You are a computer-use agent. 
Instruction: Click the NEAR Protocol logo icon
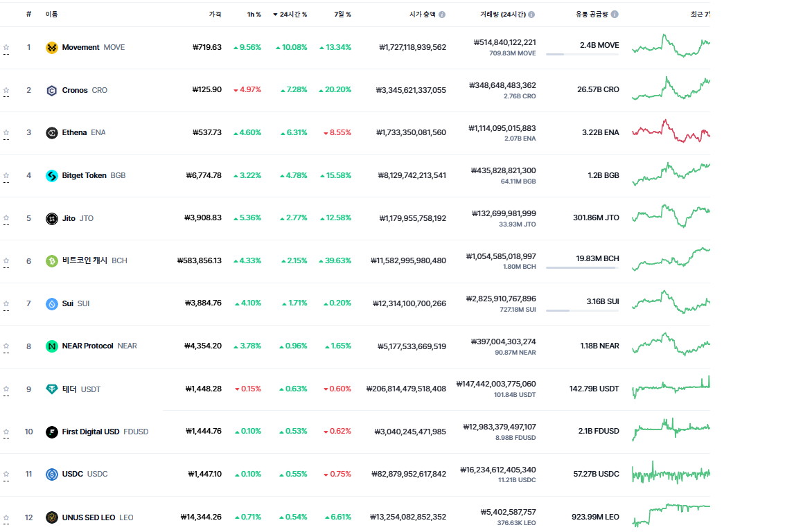pos(51,346)
